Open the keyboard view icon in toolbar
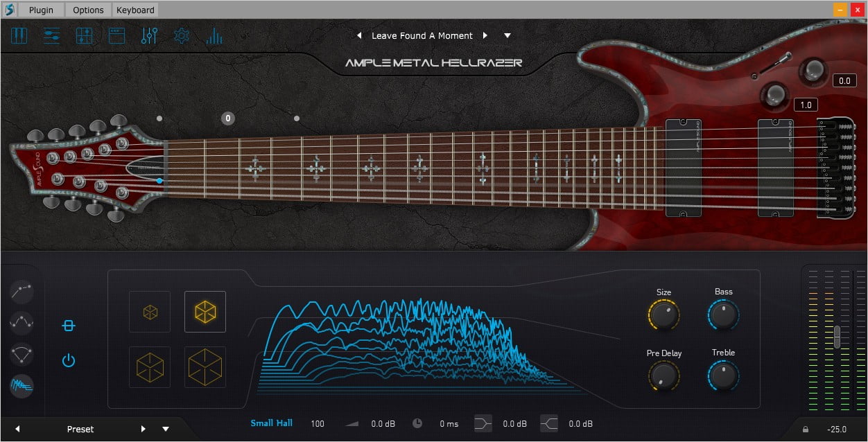 [x=19, y=35]
